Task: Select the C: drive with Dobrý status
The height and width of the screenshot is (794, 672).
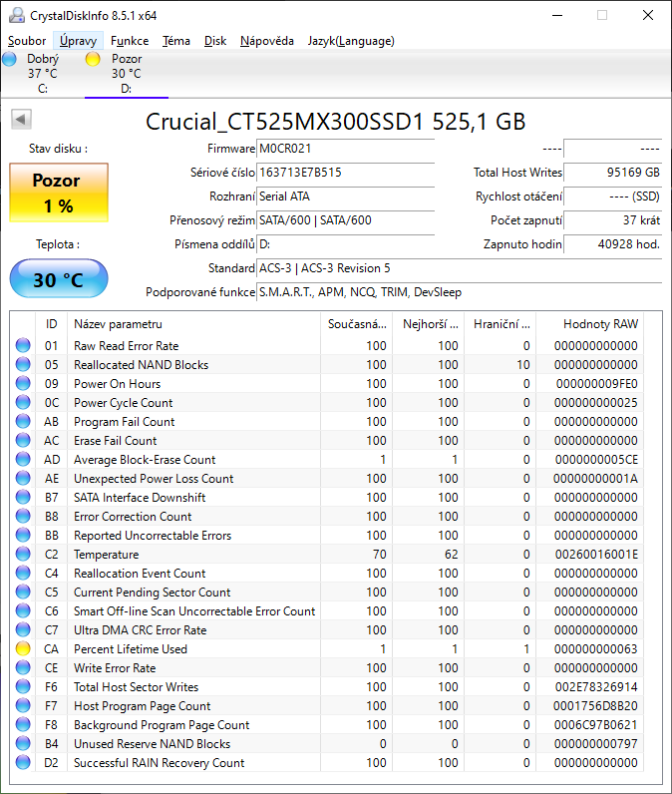Action: tap(43, 74)
